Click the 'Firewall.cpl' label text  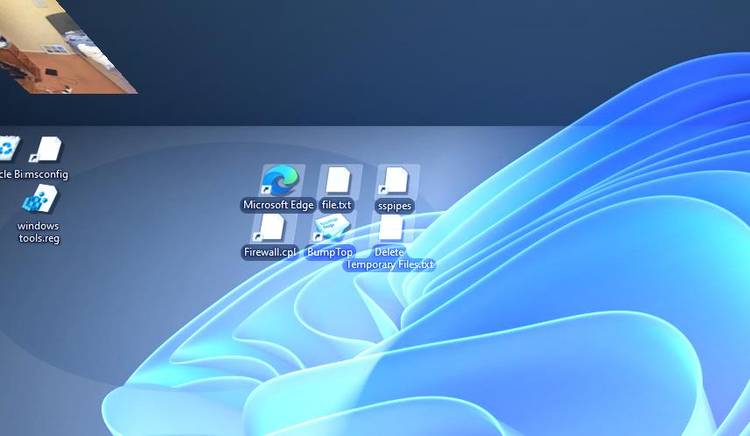click(270, 252)
